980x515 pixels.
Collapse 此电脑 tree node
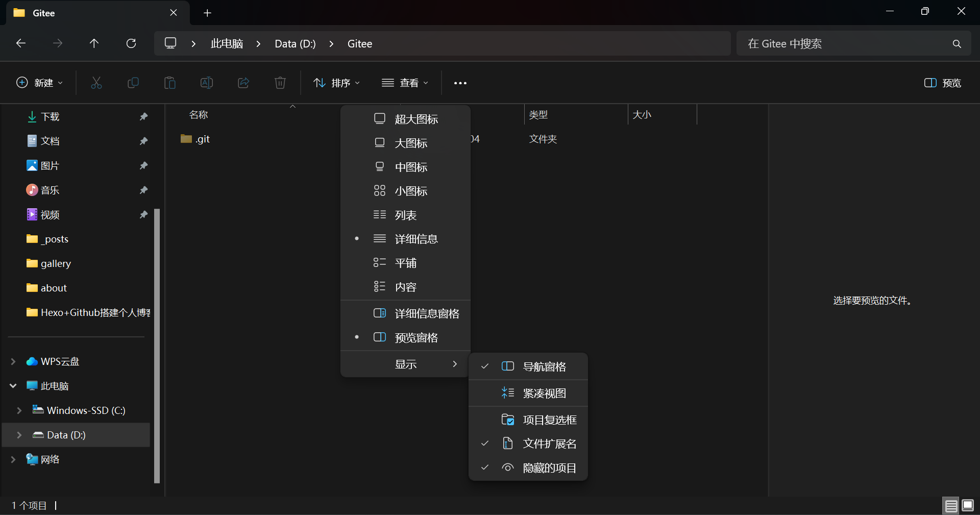[13, 386]
